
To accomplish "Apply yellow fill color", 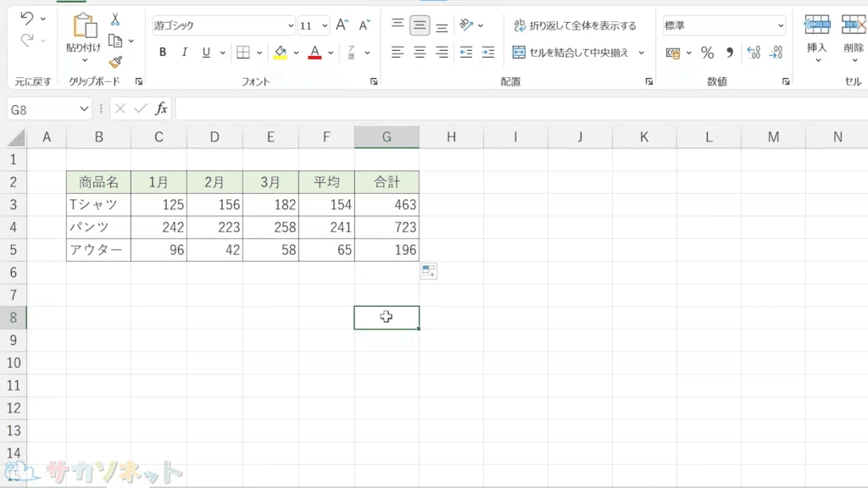I will [x=281, y=52].
